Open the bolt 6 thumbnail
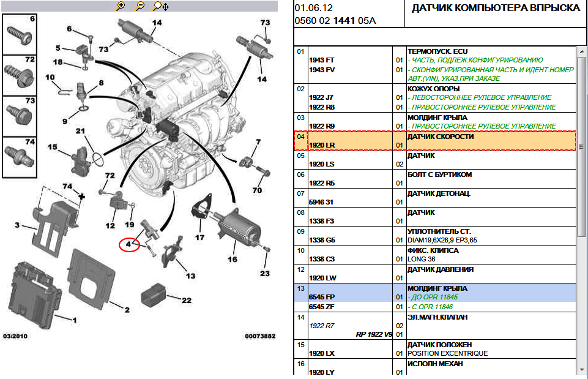This screenshot has height=379, width=588. coord(20,34)
